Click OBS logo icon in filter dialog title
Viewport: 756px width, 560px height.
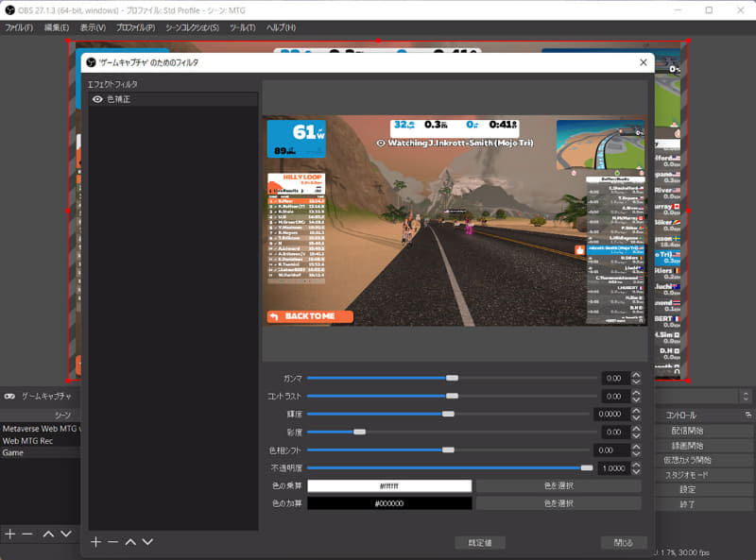pos(91,62)
